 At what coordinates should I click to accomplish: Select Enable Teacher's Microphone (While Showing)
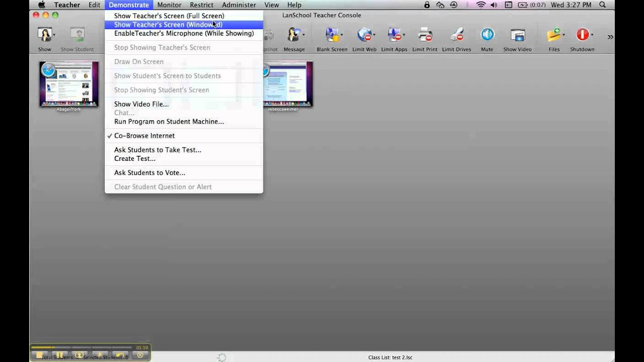[184, 33]
